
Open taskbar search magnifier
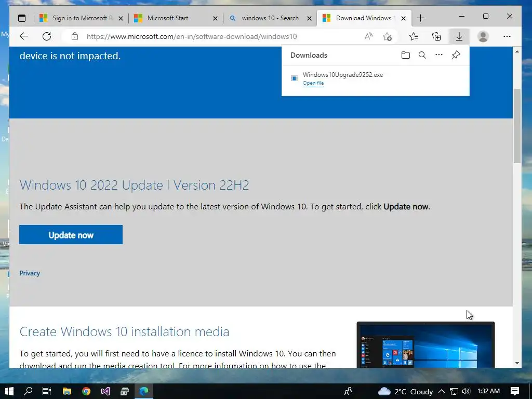pos(28,391)
